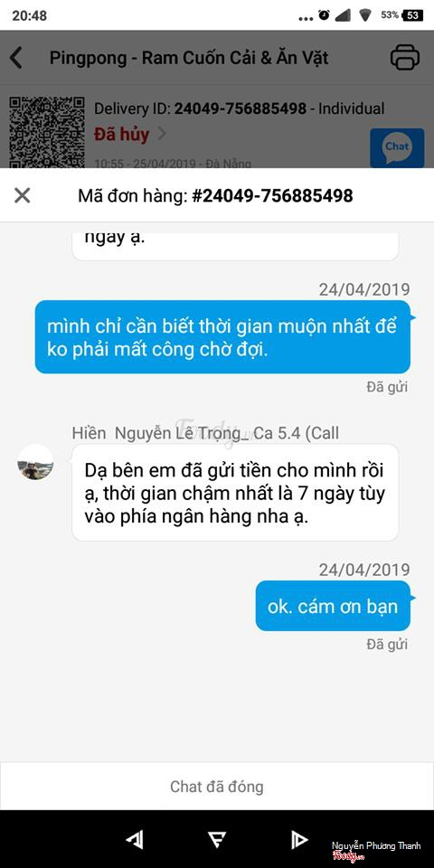The image size is (434, 868).
Task: Close the order chat panel with X
Action: [x=22, y=195]
